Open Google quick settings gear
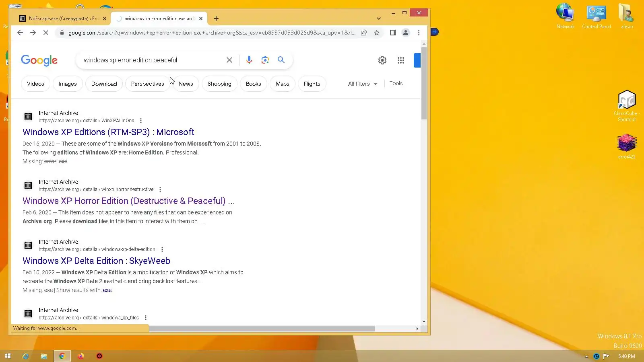This screenshot has width=644, height=362. pos(382,60)
